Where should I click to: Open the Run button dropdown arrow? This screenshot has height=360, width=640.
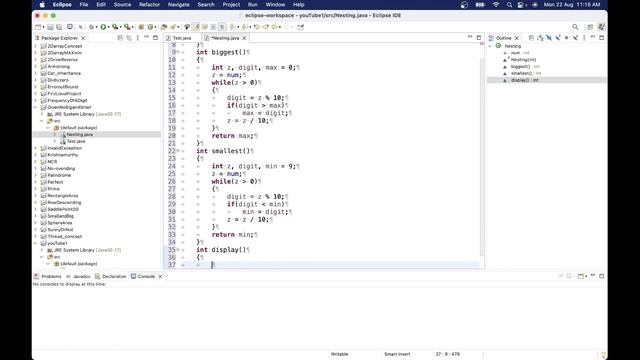108,27
